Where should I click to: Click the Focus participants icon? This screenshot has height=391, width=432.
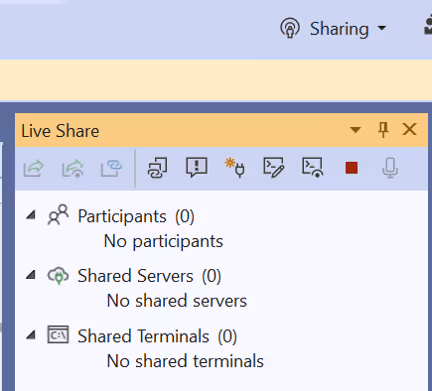click(x=197, y=168)
